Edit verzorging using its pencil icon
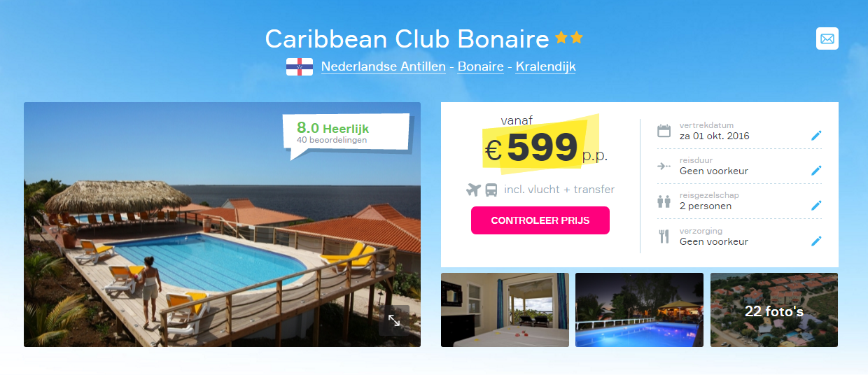Image resolution: width=868 pixels, height=375 pixels. (x=816, y=241)
